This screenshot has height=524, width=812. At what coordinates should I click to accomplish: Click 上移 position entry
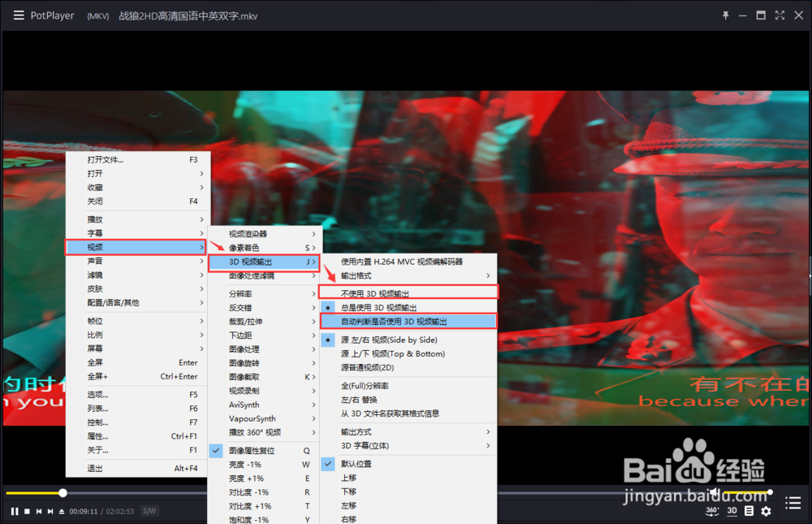(x=408, y=478)
